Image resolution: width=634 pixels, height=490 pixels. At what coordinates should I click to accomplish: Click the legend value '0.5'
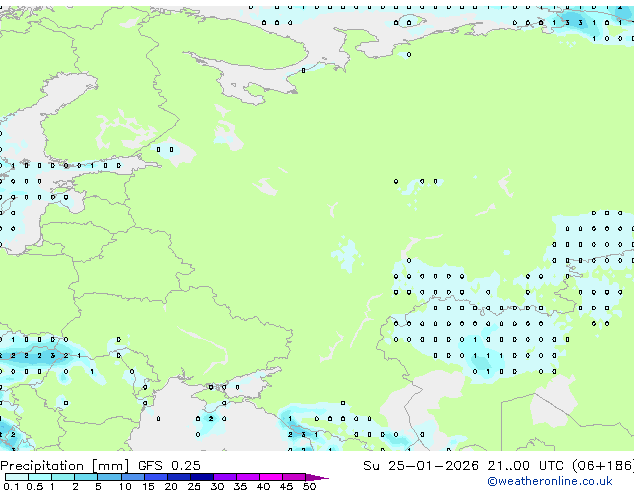click(x=35, y=486)
